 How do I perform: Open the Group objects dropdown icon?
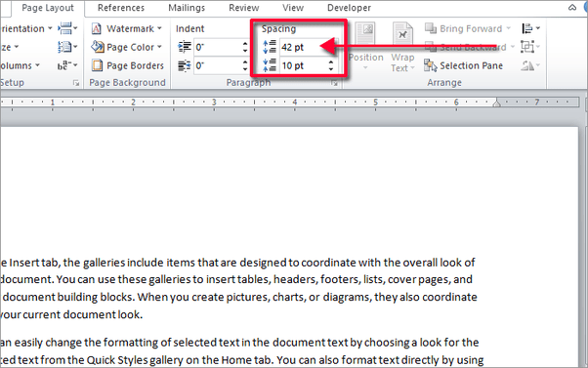click(x=530, y=47)
